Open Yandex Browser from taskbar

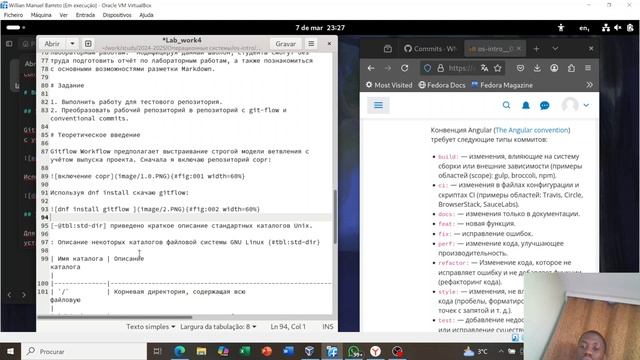(x=376, y=351)
